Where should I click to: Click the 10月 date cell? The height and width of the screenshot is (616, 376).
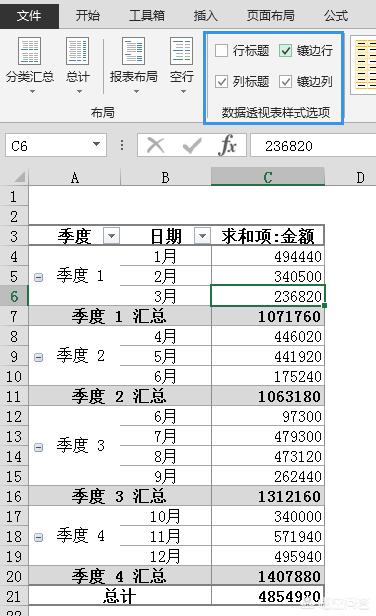[x=165, y=516]
